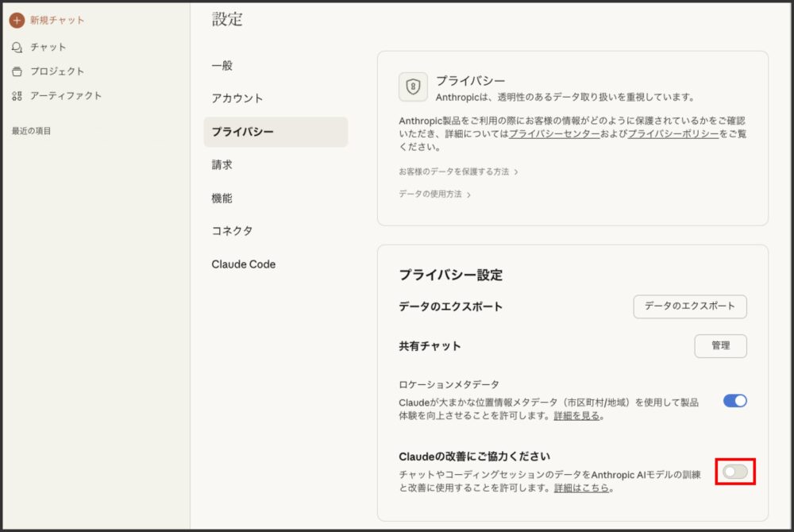Screen dimensions: 794x532
Task: Enable the Claudeの改善にご協力ください toggle
Action: click(734, 472)
